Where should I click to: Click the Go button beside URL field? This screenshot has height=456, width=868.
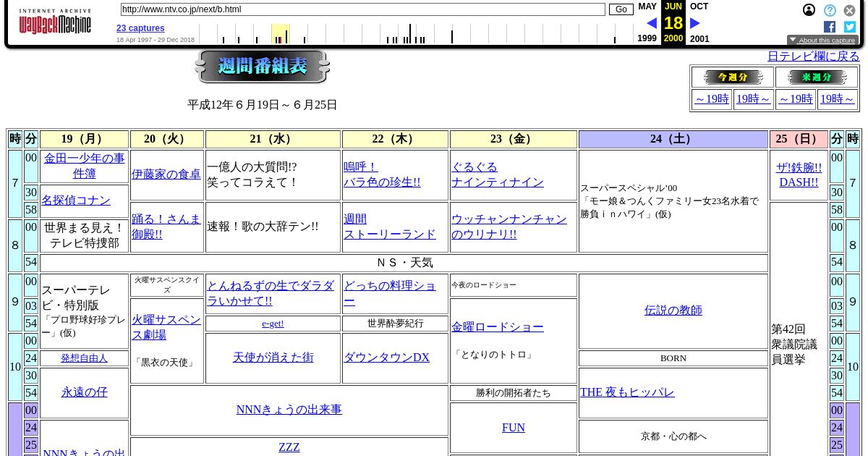(621, 9)
